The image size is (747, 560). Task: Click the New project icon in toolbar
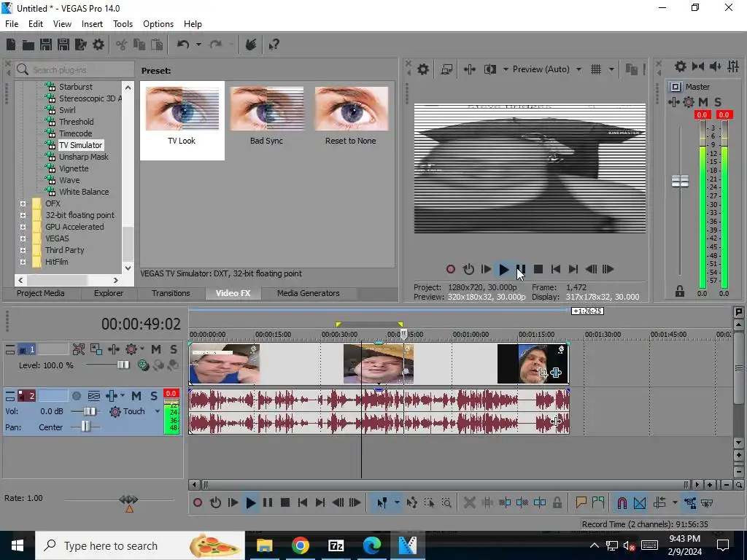click(x=11, y=44)
